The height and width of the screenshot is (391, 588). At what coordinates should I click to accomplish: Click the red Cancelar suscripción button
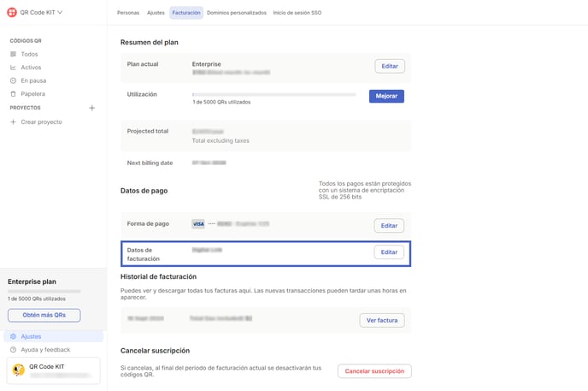point(374,371)
